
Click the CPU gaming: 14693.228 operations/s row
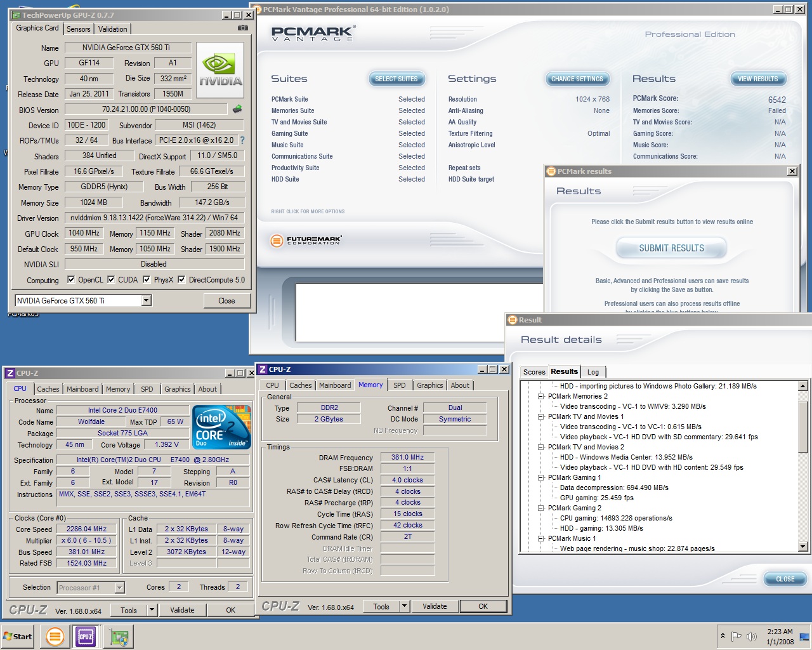pos(616,518)
